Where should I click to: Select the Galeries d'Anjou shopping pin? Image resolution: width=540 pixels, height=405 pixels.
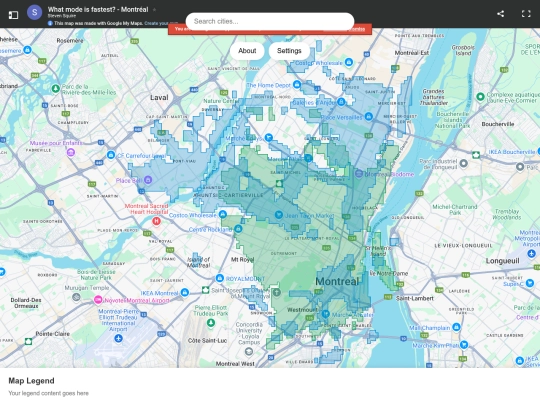(x=341, y=102)
